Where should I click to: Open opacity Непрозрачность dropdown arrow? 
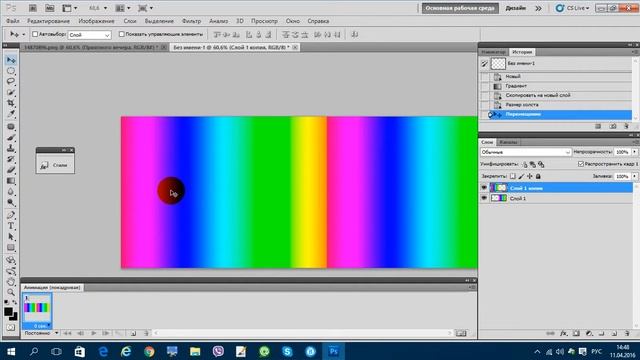(635, 152)
